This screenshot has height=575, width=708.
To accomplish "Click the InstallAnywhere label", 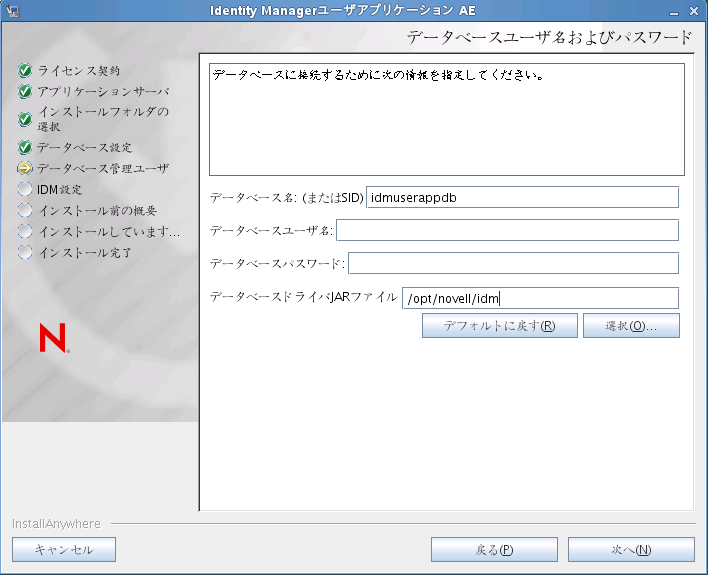I will tap(56, 524).
